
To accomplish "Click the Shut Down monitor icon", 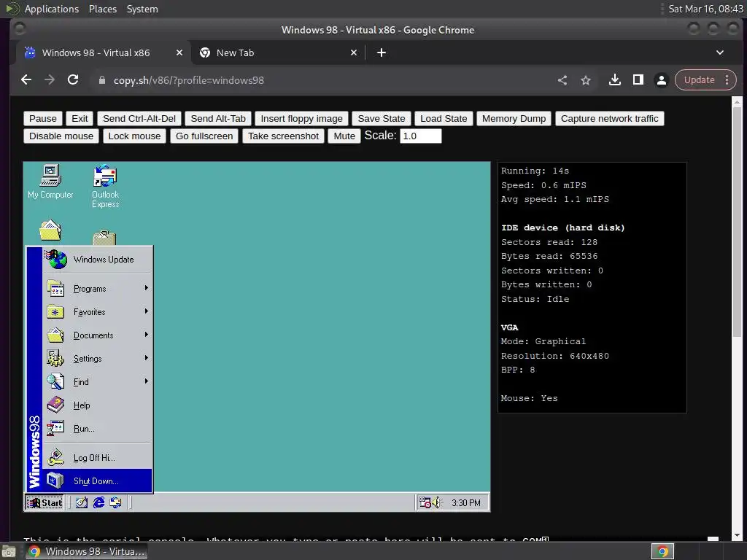I will point(55,481).
